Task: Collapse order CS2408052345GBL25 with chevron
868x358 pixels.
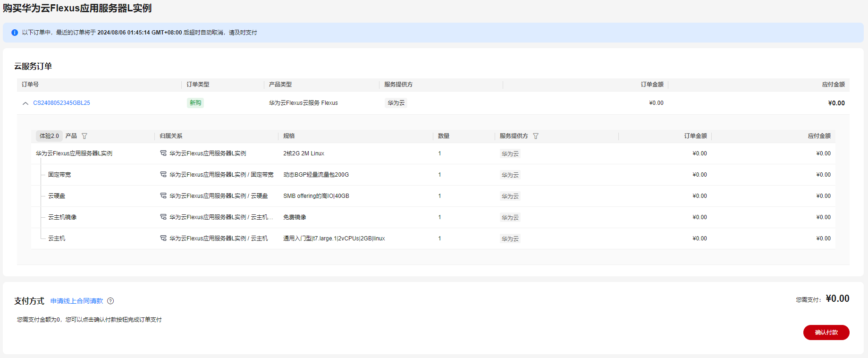Action: point(25,103)
